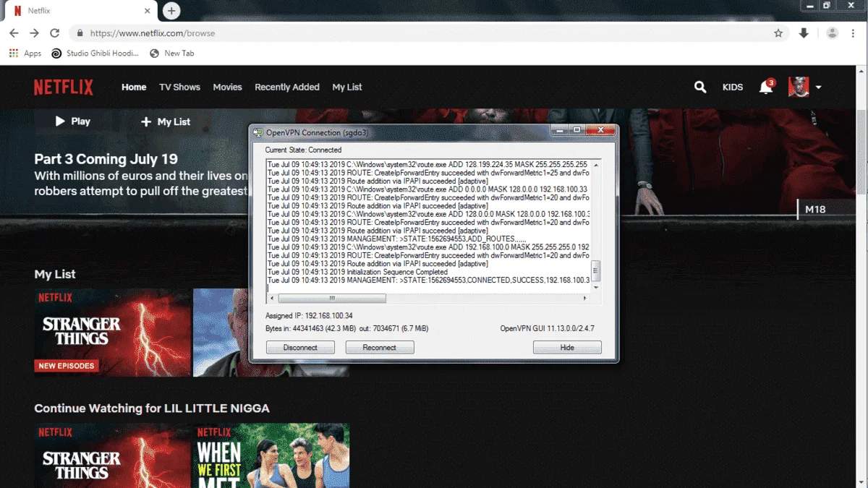Bookmark the page with the star icon

point(778,33)
